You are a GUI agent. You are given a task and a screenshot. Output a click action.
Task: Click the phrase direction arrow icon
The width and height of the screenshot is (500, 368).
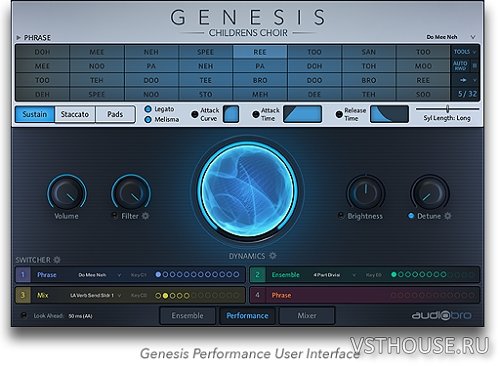tap(463, 80)
